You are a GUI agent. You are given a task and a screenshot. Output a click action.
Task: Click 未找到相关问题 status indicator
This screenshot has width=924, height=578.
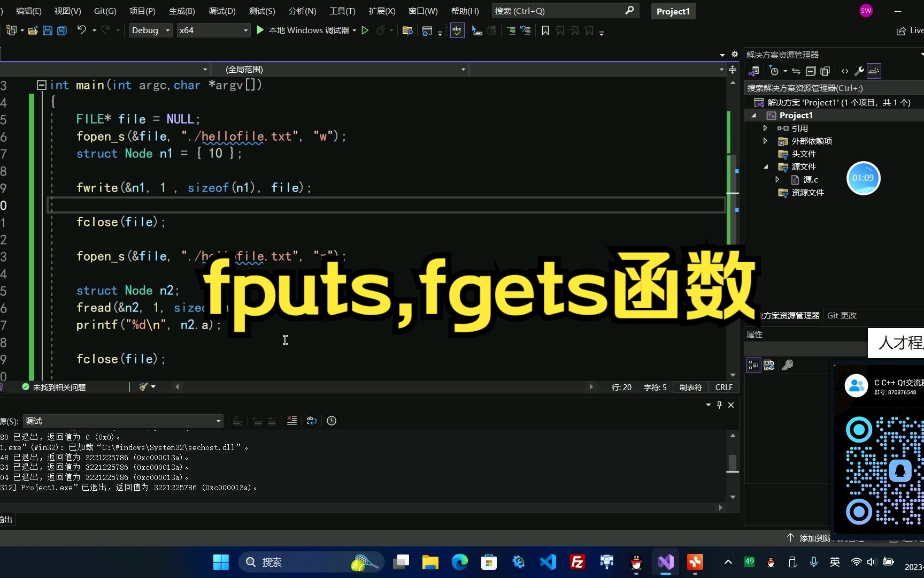(x=54, y=387)
